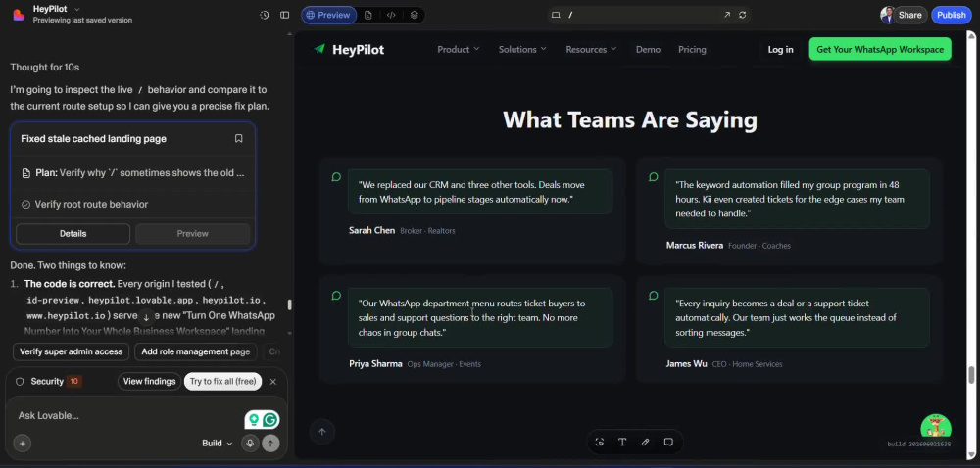Viewport: 980px width, 468px height.
Task: Click James Wu testimonial quote icon
Action: 653,295
